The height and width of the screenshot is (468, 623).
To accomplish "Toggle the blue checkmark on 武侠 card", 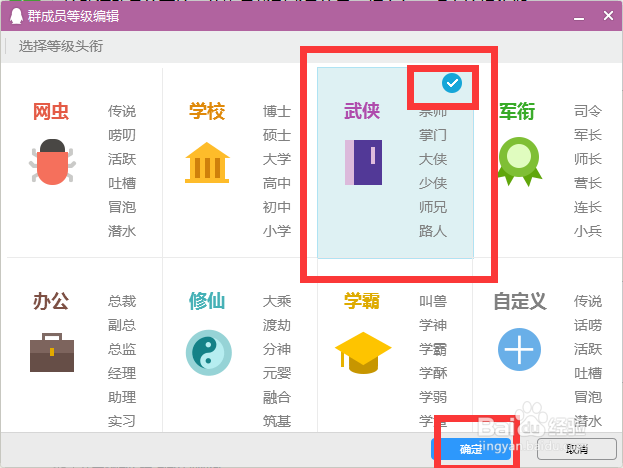I will pos(452,83).
